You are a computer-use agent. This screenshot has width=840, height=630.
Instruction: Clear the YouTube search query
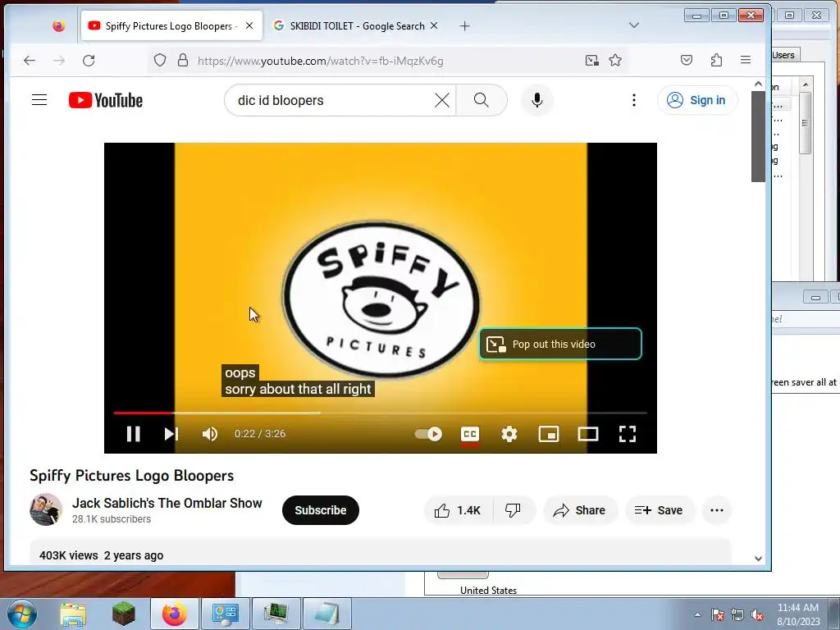click(442, 100)
